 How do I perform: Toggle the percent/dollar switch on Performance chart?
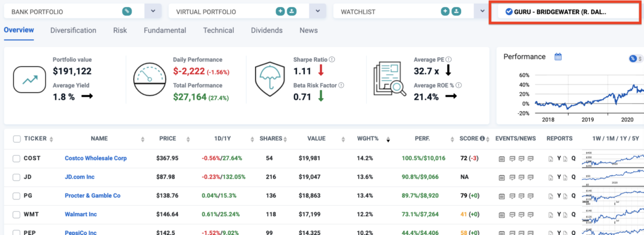(x=636, y=58)
